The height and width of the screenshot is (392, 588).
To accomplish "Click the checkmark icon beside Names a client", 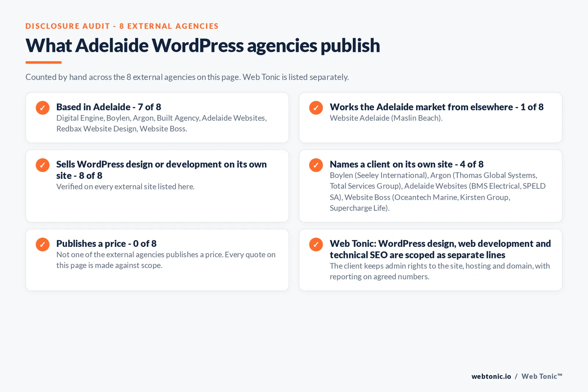I will click(x=316, y=165).
